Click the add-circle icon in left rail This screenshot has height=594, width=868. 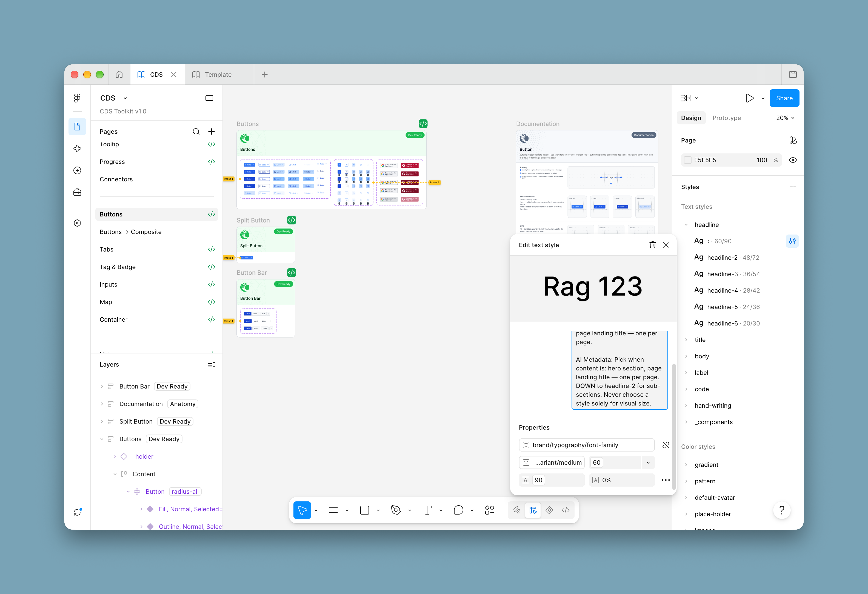point(77,170)
